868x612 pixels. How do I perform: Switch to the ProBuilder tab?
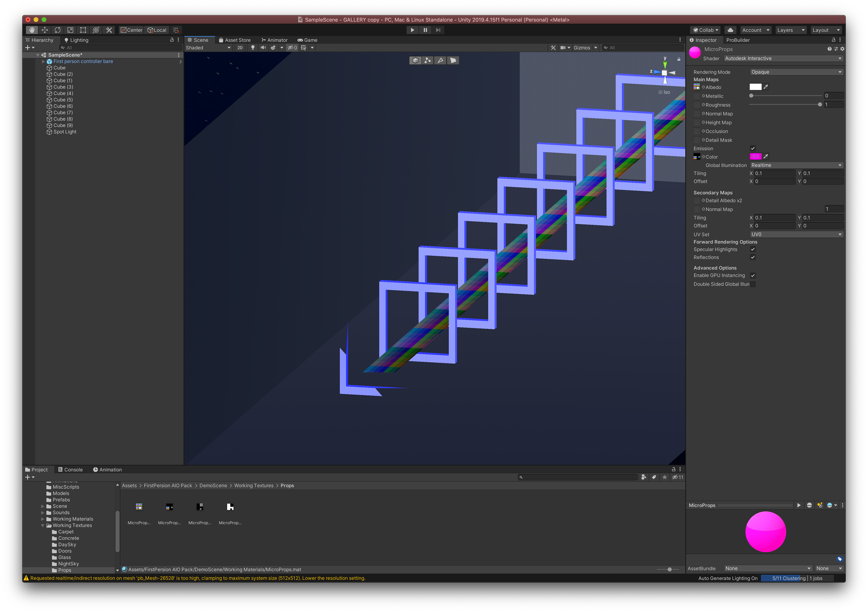[738, 40]
